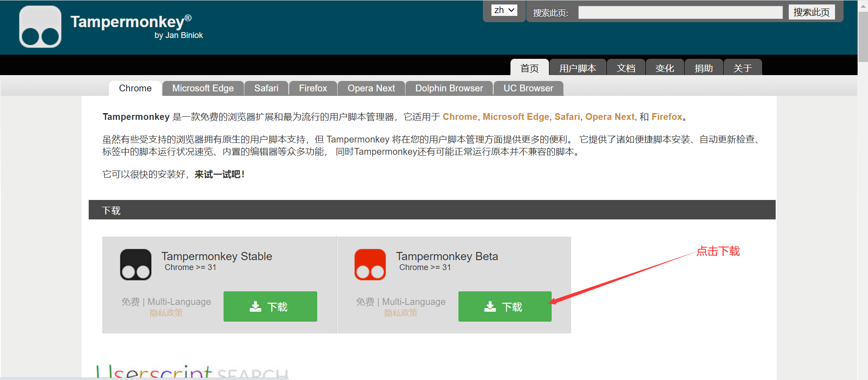This screenshot has height=380, width=868.
Task: Click the red Tampermonkey Beta icon
Action: pos(370,265)
